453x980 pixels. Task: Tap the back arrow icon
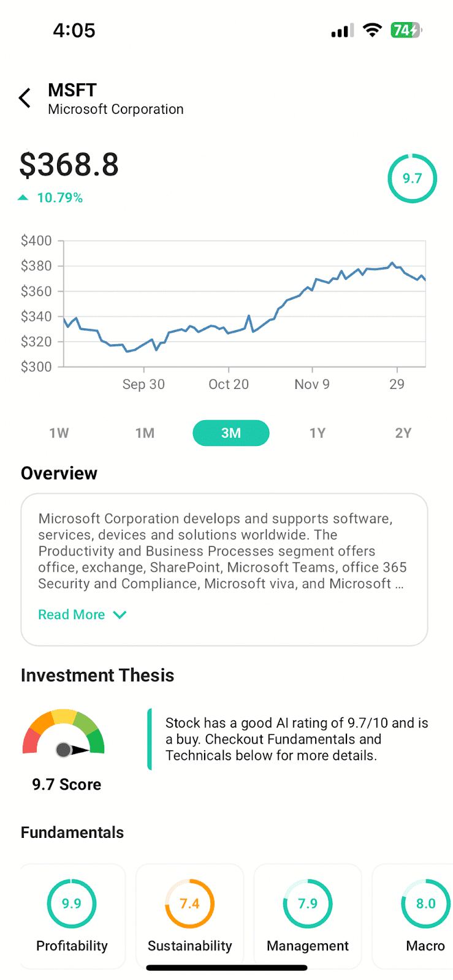(x=25, y=98)
